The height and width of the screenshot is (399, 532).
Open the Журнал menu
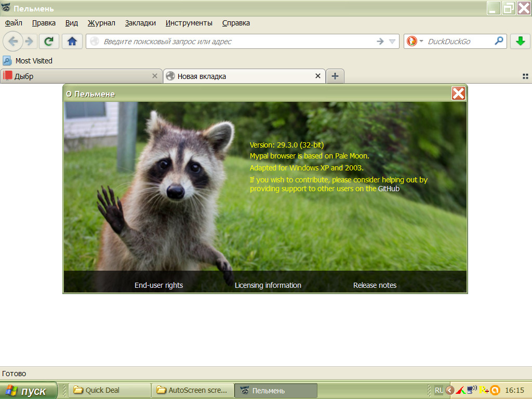point(101,23)
